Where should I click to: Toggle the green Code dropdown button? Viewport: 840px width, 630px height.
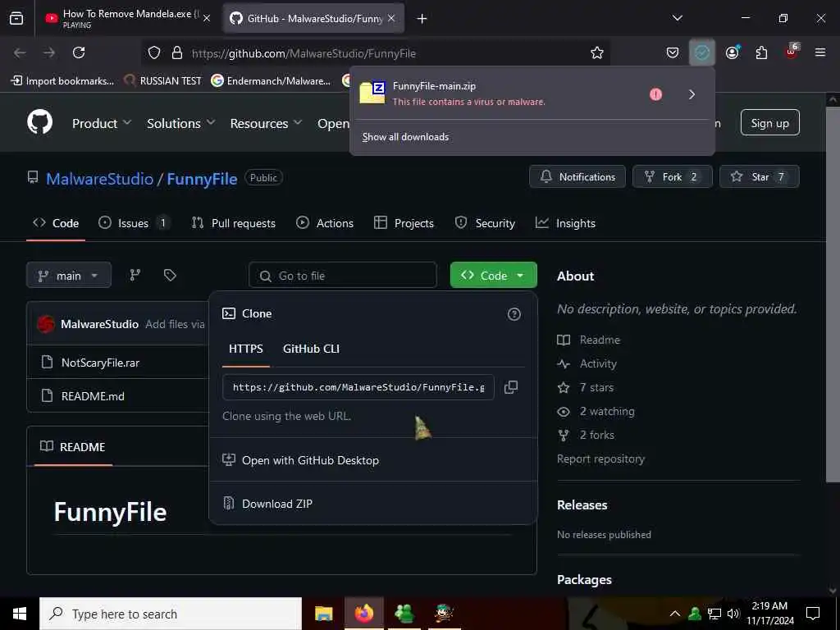(x=493, y=276)
